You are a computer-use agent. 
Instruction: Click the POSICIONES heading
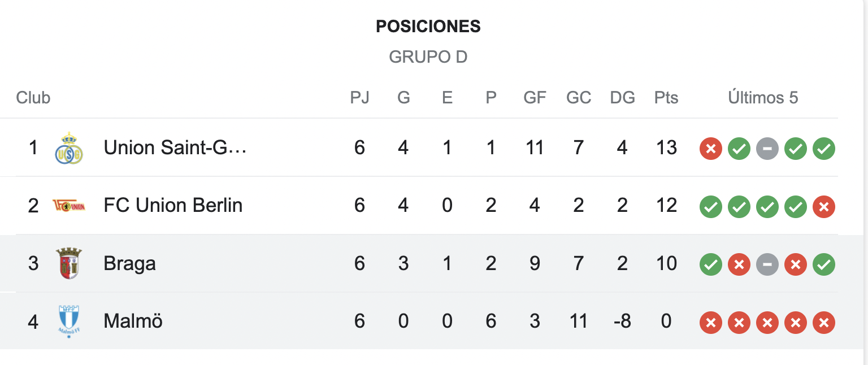428,26
